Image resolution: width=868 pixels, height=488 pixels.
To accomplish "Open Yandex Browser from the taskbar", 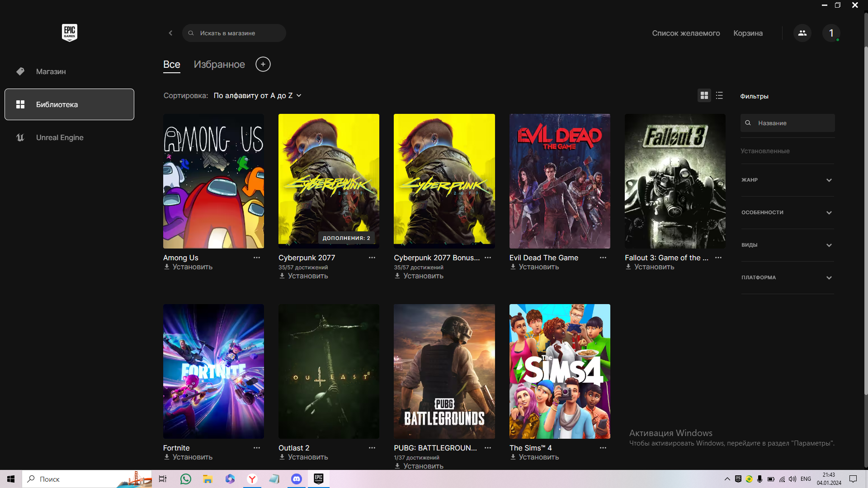I will pyautogui.click(x=252, y=479).
